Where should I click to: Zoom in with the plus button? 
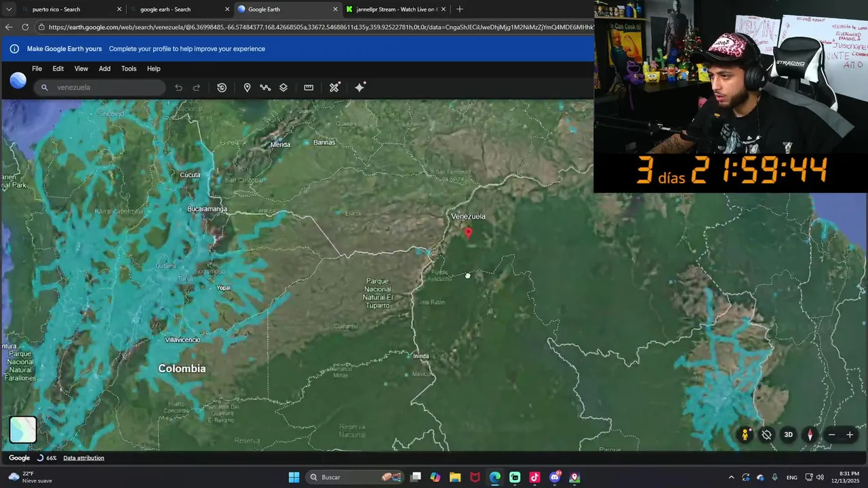[x=850, y=434]
